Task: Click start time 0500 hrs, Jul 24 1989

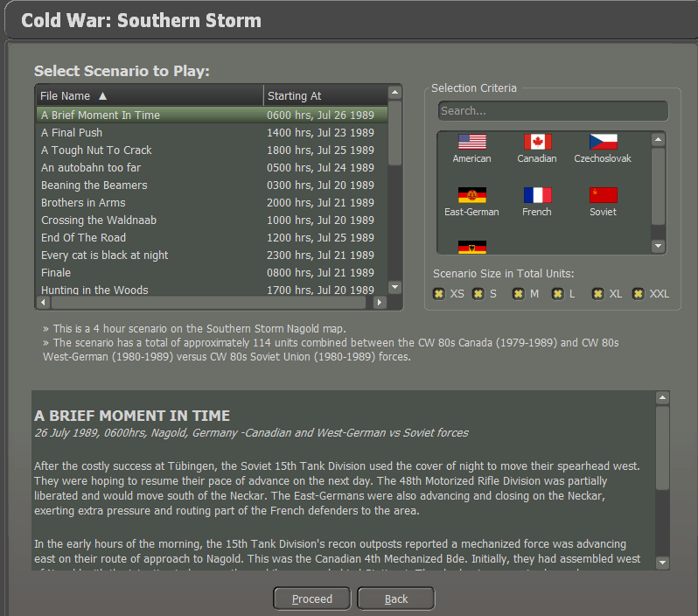Action: pyautogui.click(x=320, y=167)
